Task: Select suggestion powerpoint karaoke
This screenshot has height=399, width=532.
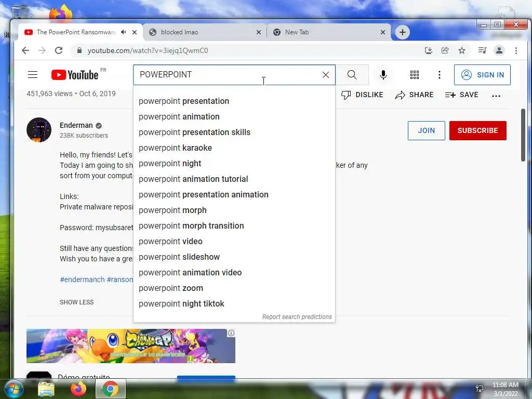Action: pos(234,148)
